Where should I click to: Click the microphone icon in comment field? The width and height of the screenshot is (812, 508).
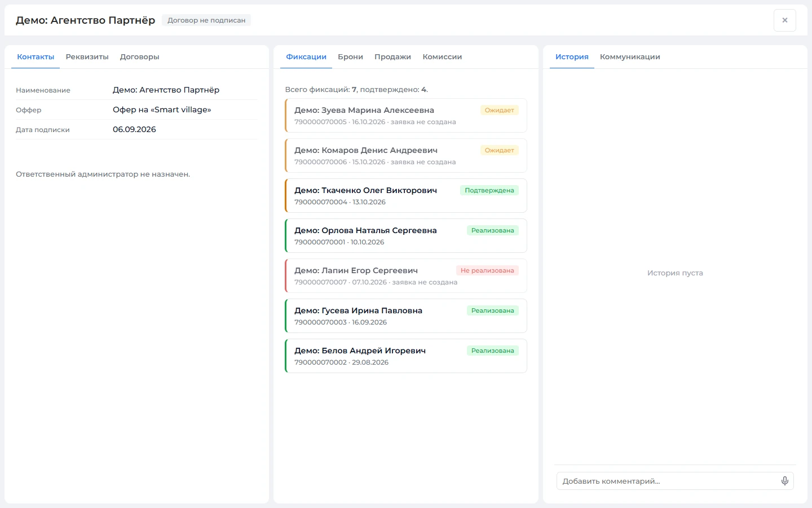pyautogui.click(x=784, y=481)
